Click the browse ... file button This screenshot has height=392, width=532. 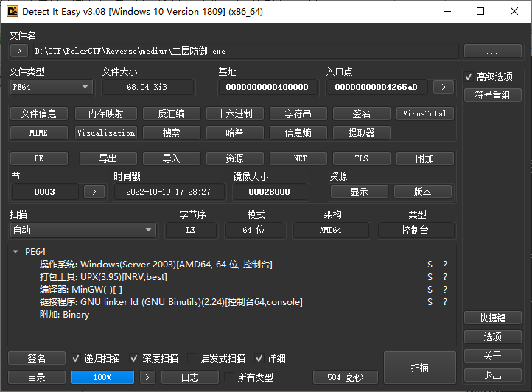pos(493,51)
